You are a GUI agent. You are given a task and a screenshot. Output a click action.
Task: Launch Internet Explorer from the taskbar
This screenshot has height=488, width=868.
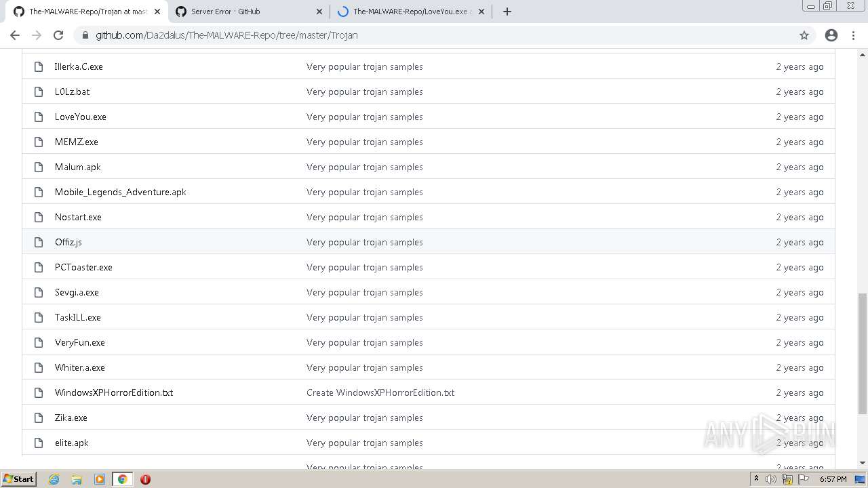pos(54,479)
